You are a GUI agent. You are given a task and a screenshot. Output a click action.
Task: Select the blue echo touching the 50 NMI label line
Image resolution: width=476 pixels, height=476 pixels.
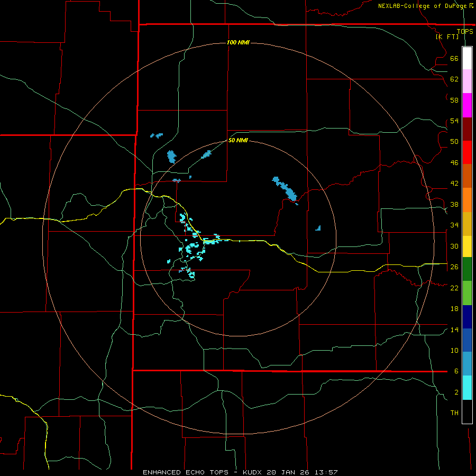click(206, 154)
